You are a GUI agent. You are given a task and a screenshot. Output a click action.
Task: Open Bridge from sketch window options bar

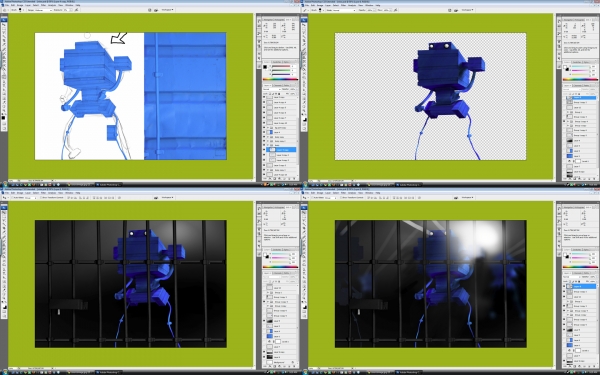pos(156,10)
